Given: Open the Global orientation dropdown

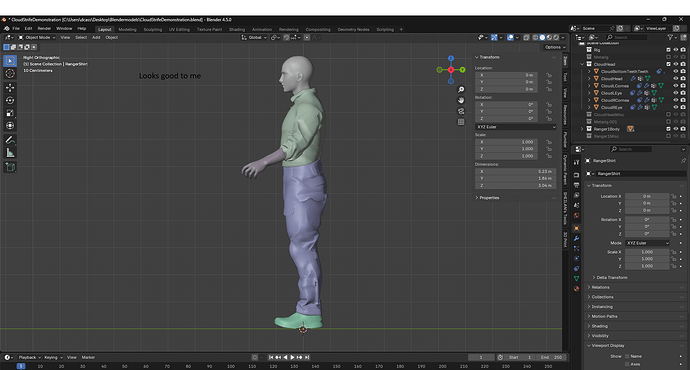Looking at the screenshot, I should pyautogui.click(x=254, y=38).
